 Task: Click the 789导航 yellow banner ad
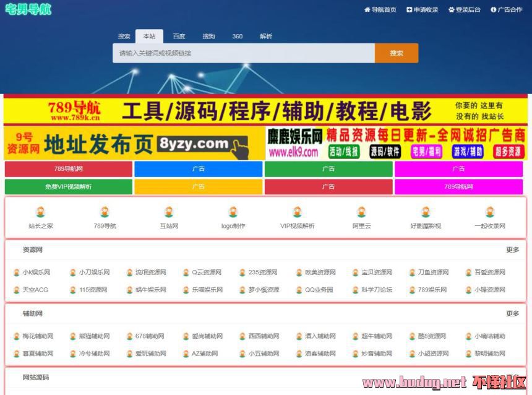pos(265,111)
